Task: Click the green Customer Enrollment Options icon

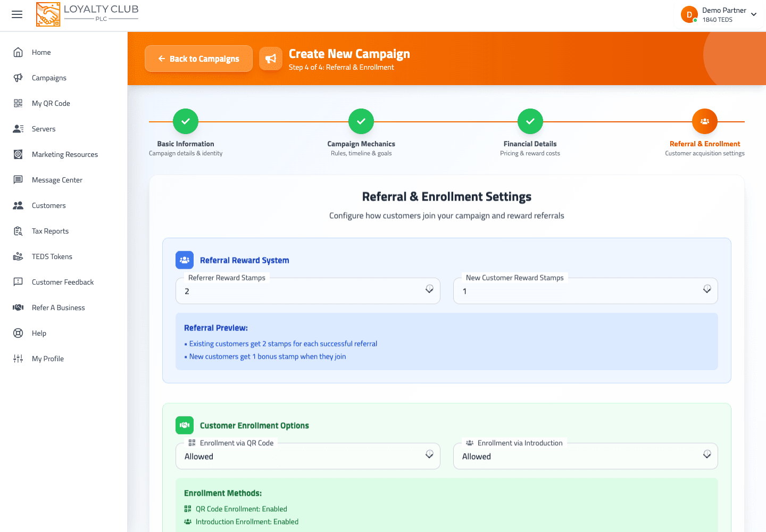Action: tap(185, 425)
